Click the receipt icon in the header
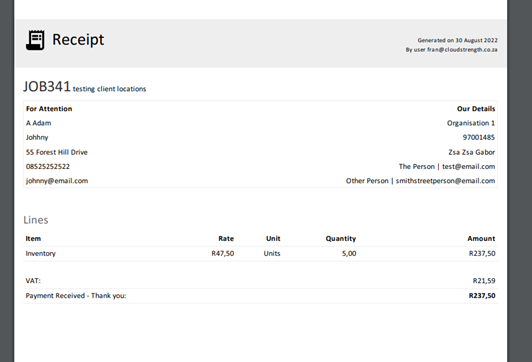Image resolution: width=532 pixels, height=362 pixels. point(35,40)
